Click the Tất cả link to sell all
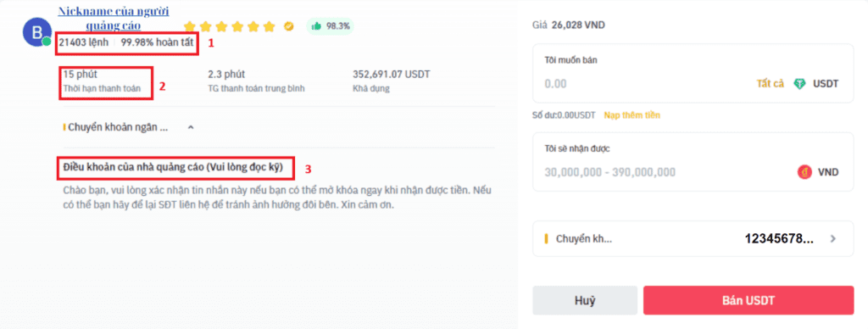 (770, 84)
